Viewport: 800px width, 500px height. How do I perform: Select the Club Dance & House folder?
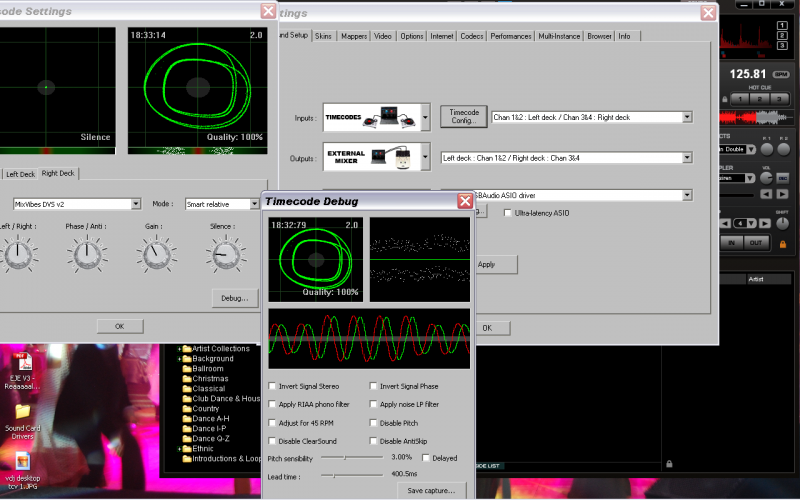[224, 398]
